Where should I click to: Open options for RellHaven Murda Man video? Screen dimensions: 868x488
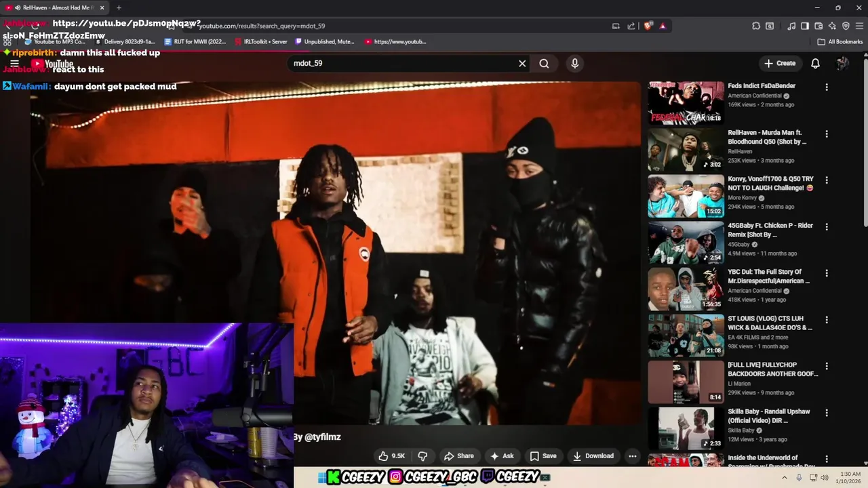pos(827,134)
